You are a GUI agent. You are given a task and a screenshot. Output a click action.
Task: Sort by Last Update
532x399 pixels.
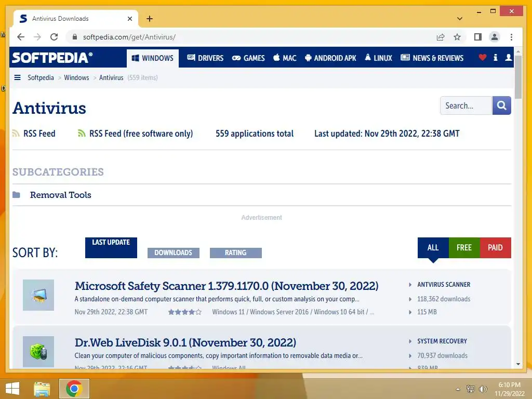point(111,248)
